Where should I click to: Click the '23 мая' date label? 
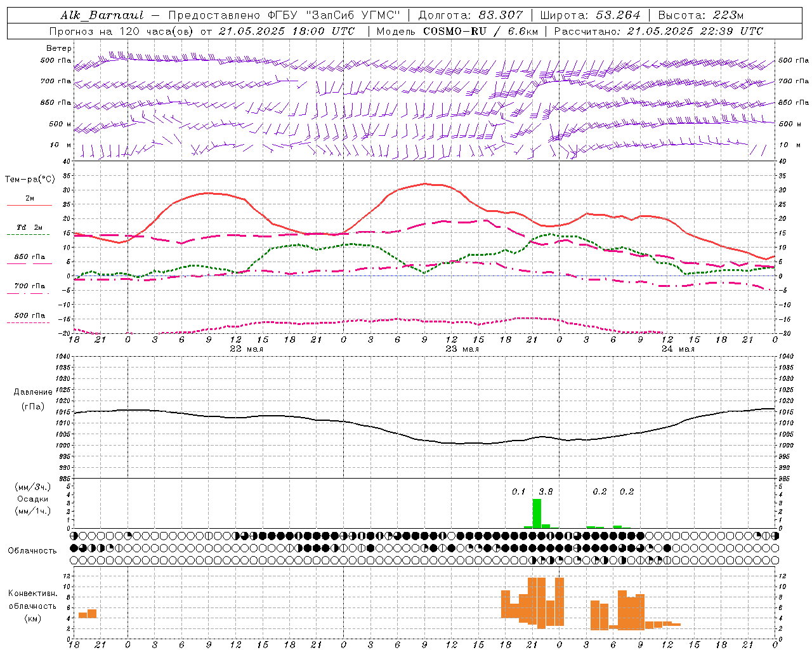[462, 349]
